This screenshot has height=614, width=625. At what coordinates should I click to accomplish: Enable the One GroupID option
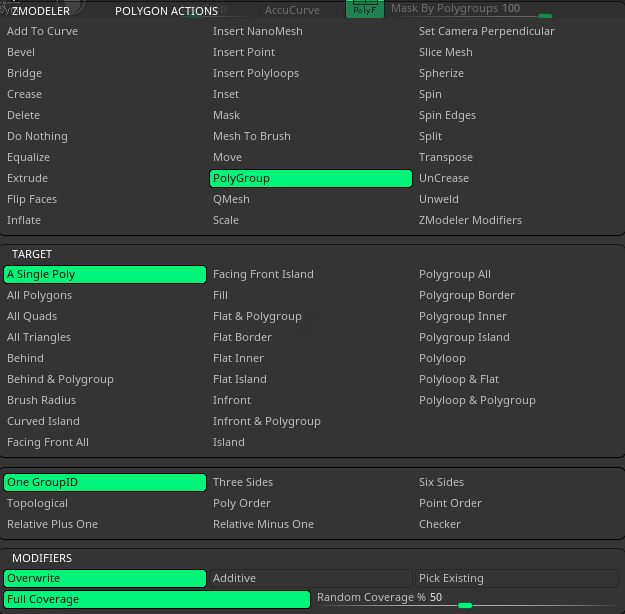105,482
